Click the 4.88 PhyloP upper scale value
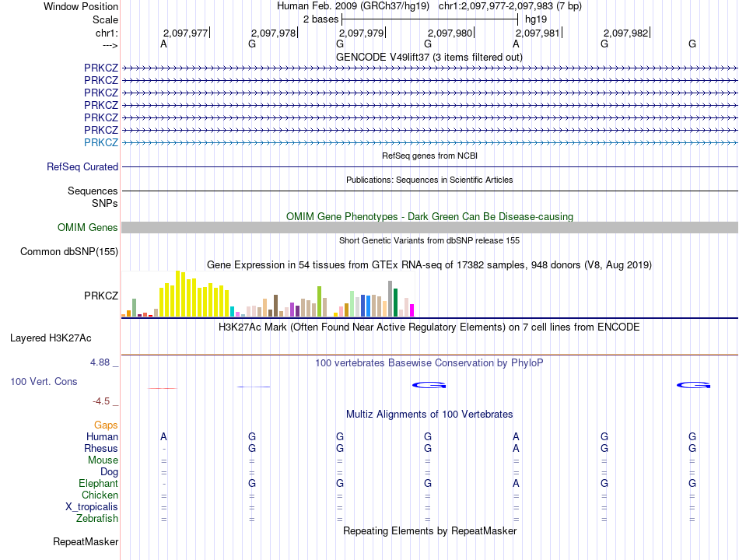 100,362
